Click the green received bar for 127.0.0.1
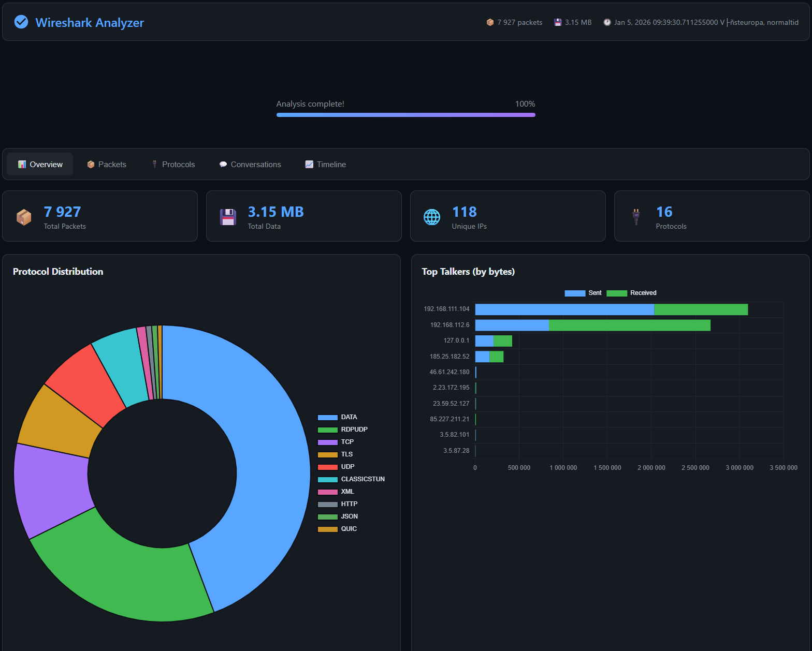Viewport: 812px width, 651px height. (503, 341)
